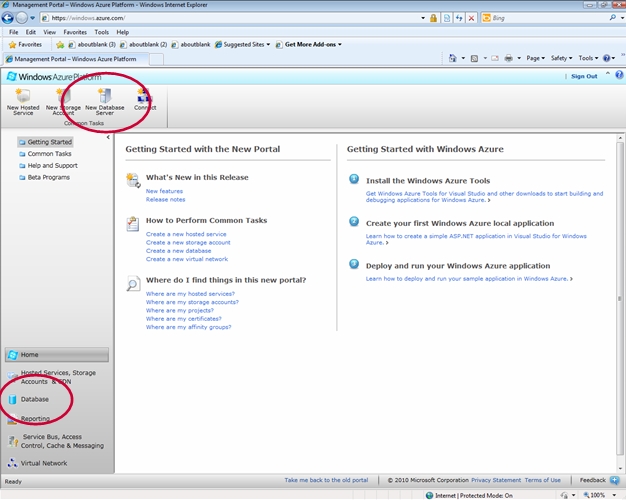Click the Refresh page icon
Screen dimensions: 626x500
click(x=459, y=18)
